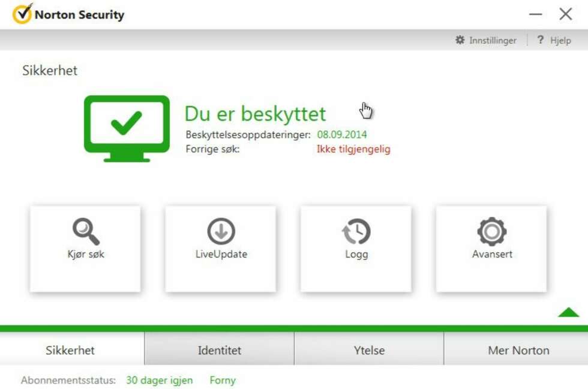Click the date 08.09.2014
Screen dimensions: 588x389
342,134
